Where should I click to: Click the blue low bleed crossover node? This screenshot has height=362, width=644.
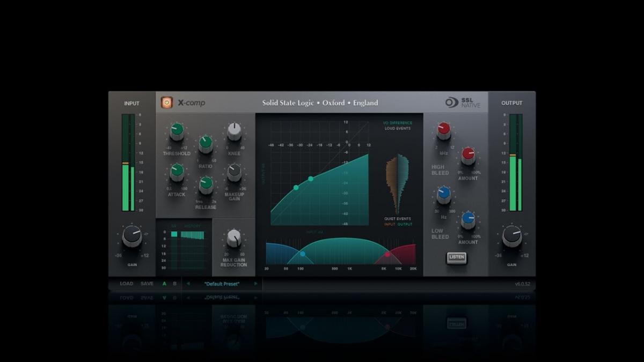click(303, 254)
